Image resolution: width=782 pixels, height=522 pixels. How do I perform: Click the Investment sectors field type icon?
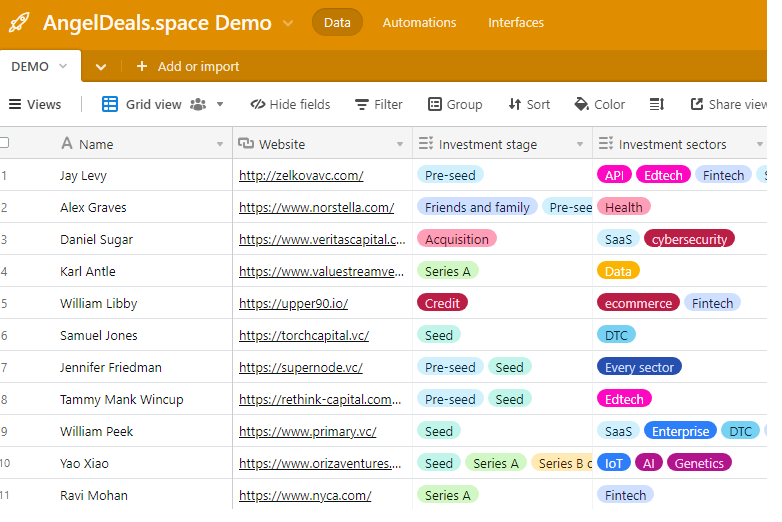coord(606,144)
